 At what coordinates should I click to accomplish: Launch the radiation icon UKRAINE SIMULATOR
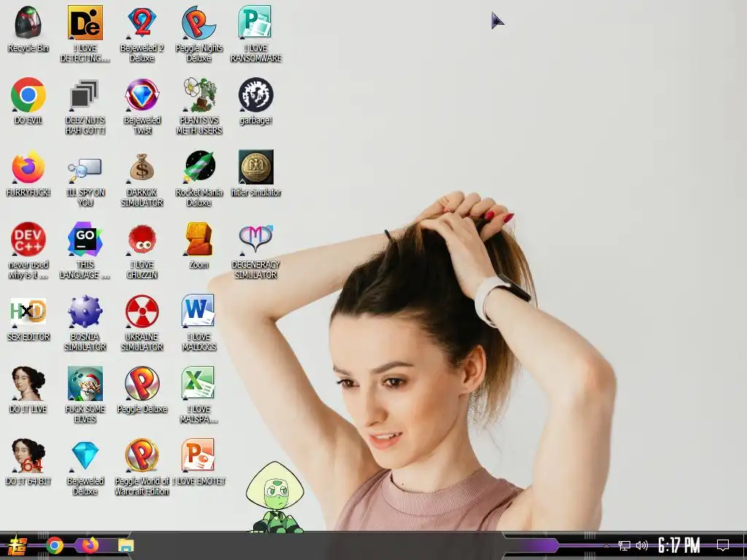click(142, 311)
